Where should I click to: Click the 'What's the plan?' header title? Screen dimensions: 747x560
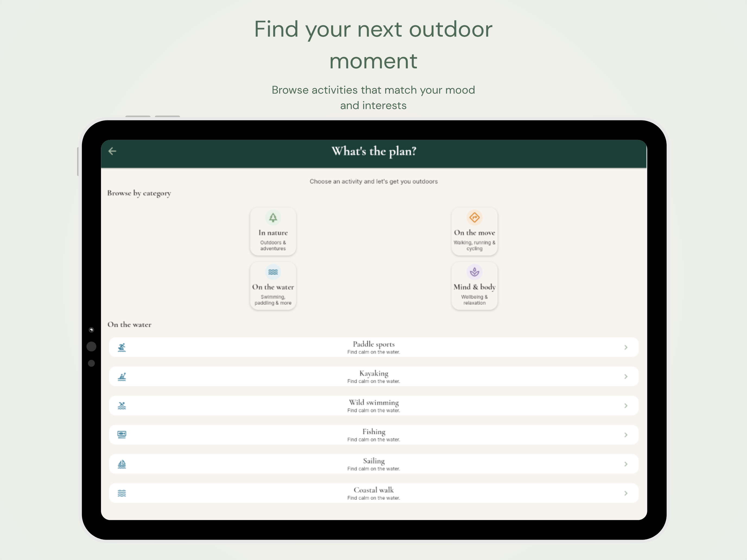374,152
